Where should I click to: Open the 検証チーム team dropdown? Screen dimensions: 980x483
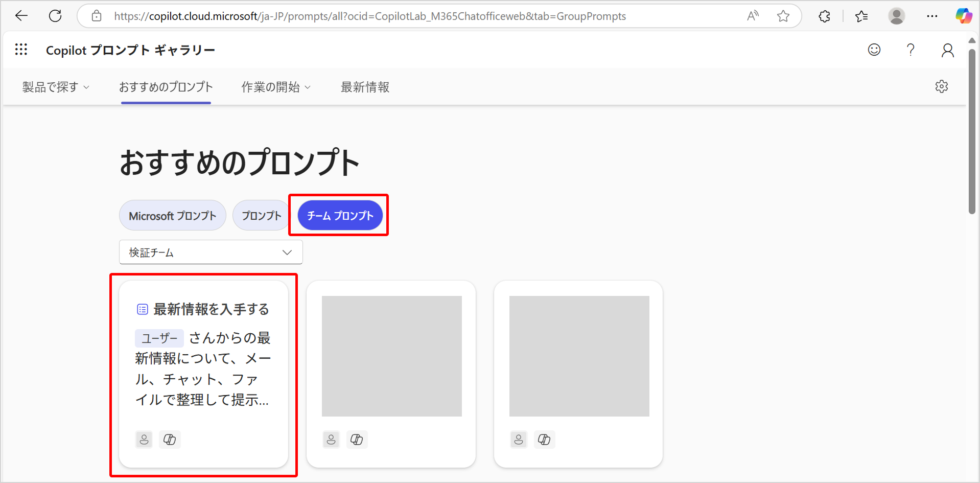pos(211,252)
